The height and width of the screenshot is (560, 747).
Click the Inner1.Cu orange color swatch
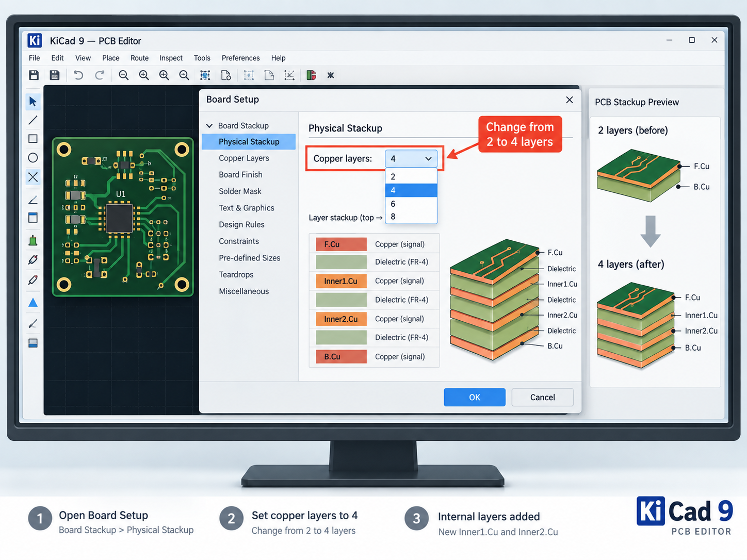pos(341,281)
